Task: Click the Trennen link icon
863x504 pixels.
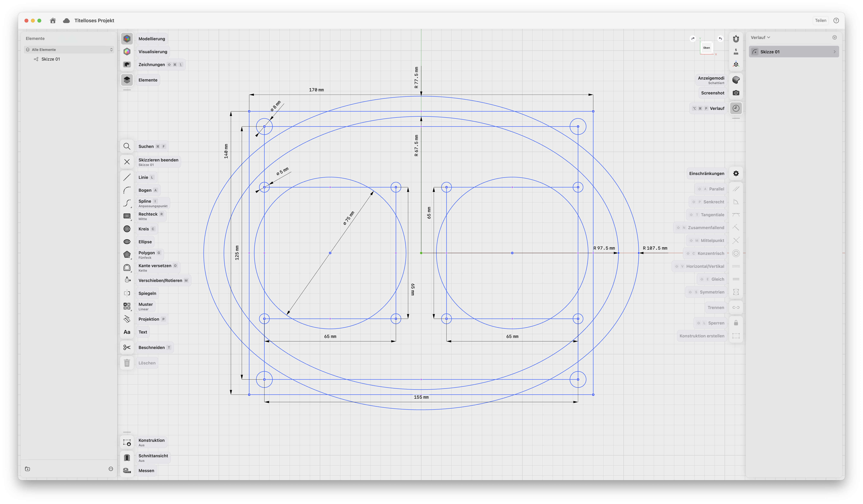Action: (736, 307)
